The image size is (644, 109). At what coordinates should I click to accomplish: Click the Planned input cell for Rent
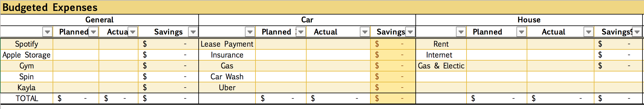coord(497,44)
